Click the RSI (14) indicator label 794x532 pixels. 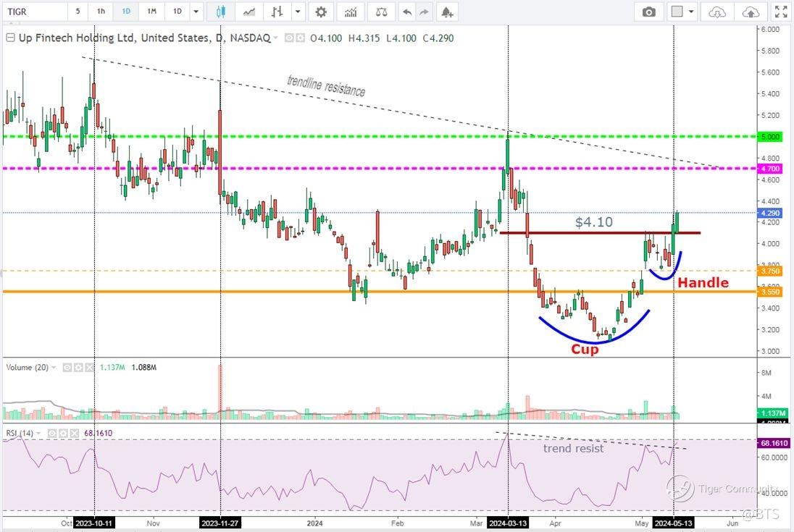[x=20, y=434]
